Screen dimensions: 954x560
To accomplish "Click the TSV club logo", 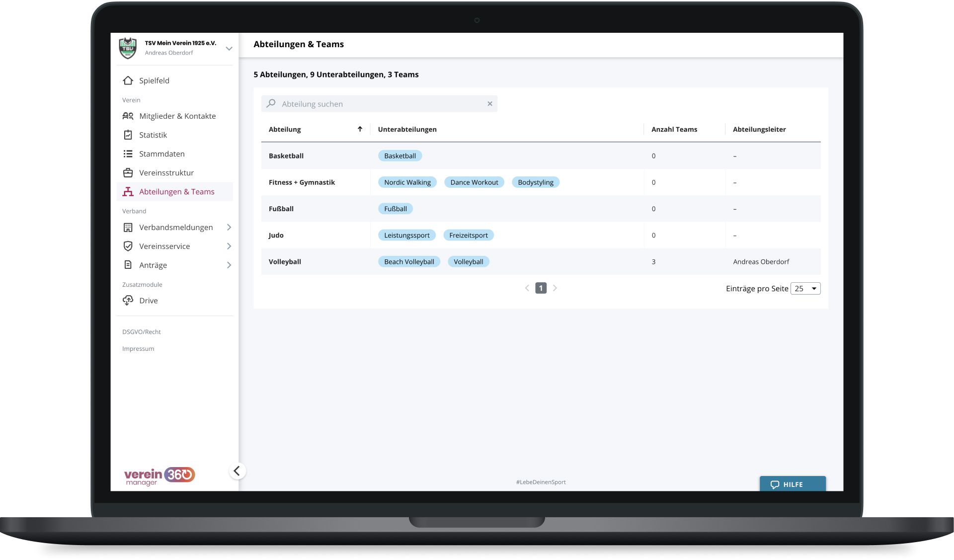I will coord(128,48).
